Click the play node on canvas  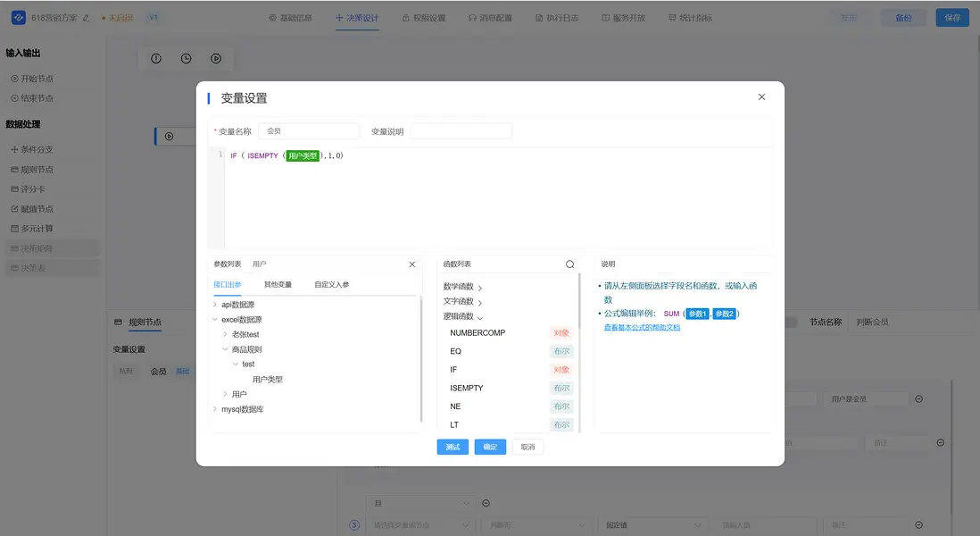(x=169, y=137)
